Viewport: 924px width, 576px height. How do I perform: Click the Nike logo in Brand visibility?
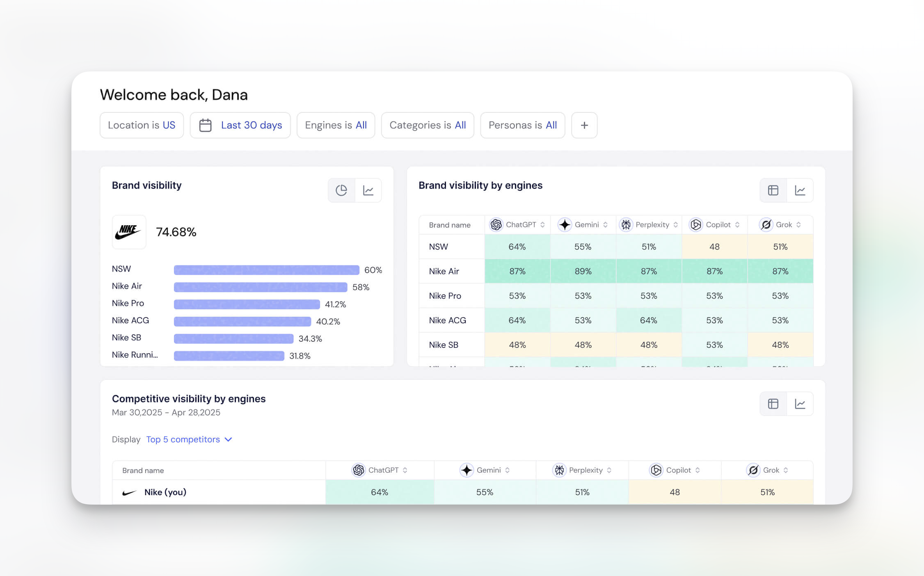pos(129,232)
